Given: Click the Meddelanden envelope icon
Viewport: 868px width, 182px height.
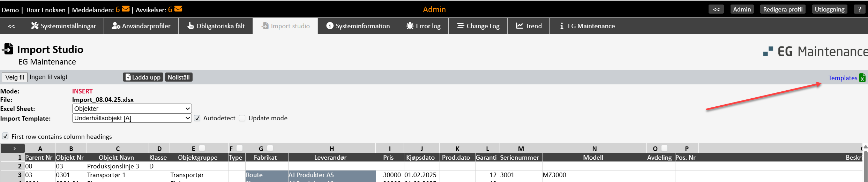Looking at the screenshot, I should 126,9.
